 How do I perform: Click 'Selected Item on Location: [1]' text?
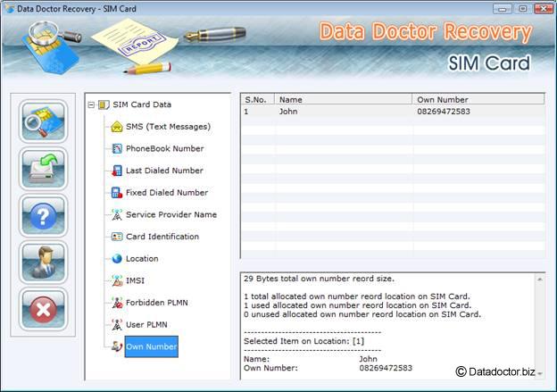304,341
